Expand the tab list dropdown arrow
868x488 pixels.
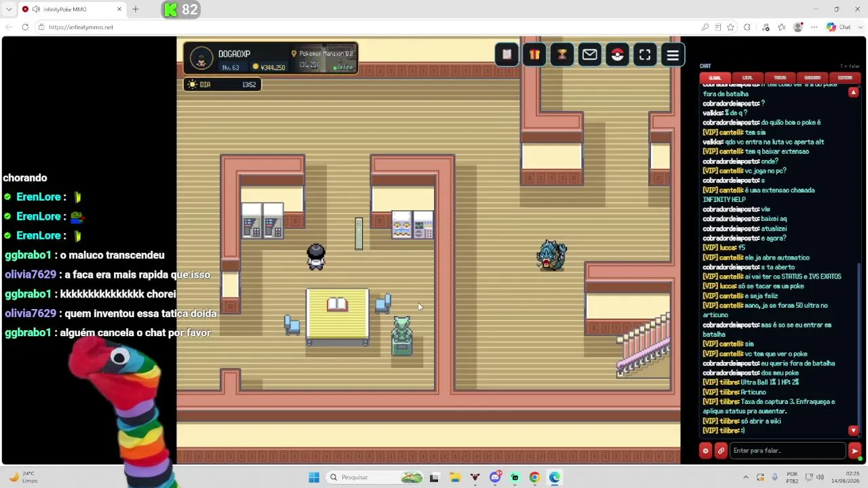coord(9,9)
